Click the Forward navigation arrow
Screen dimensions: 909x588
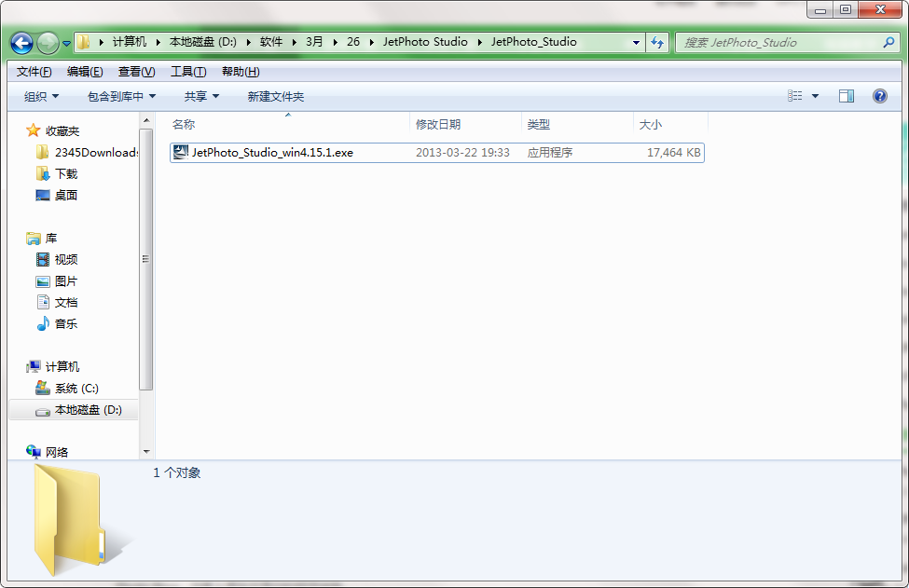[x=48, y=43]
